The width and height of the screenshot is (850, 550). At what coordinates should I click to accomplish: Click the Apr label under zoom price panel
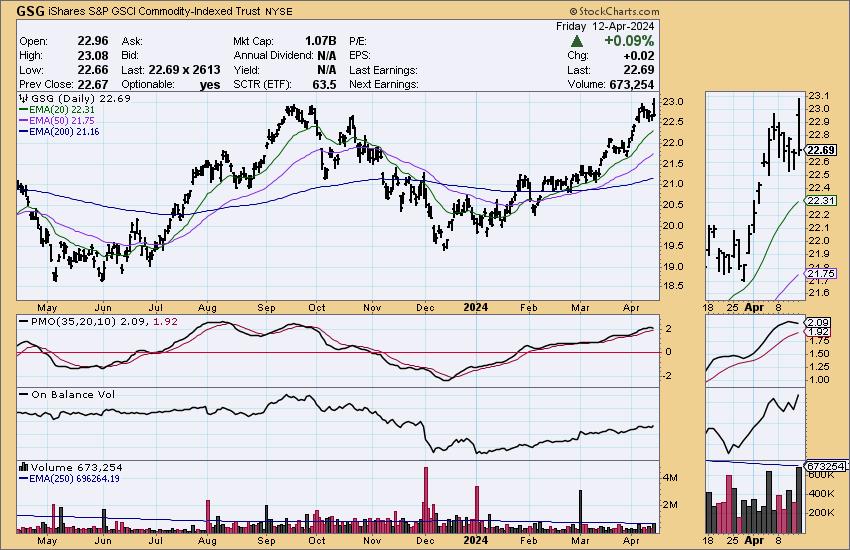pos(754,307)
